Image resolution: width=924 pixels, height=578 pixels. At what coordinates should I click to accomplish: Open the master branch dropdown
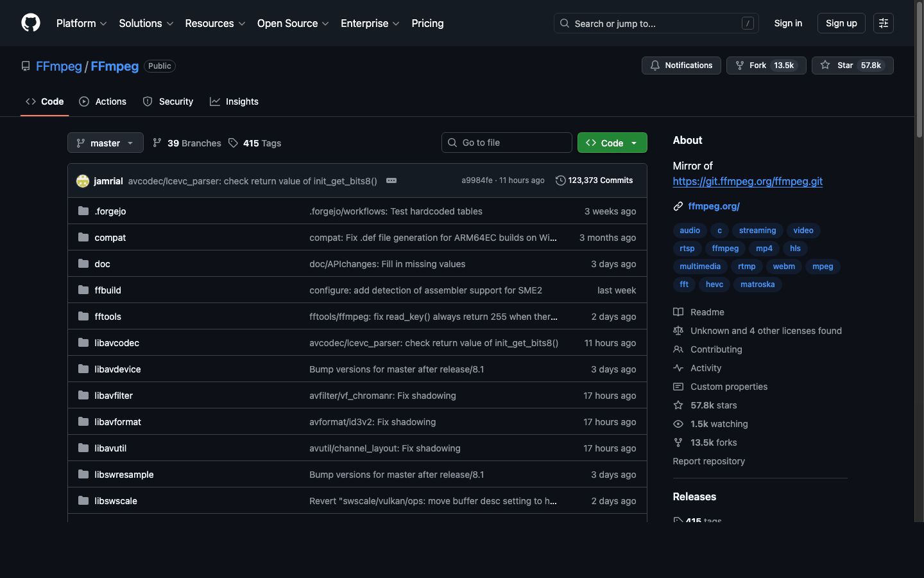point(105,143)
